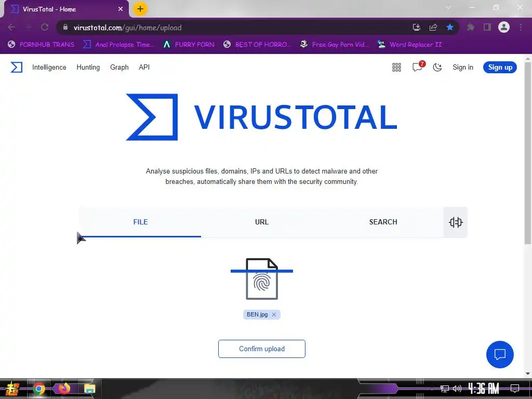The width and height of the screenshot is (532, 399).
Task: Click the Sign up button
Action: [x=500, y=67]
